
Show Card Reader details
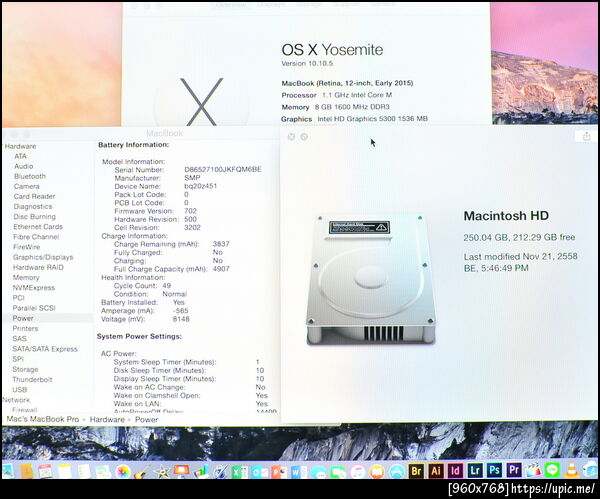34,196
